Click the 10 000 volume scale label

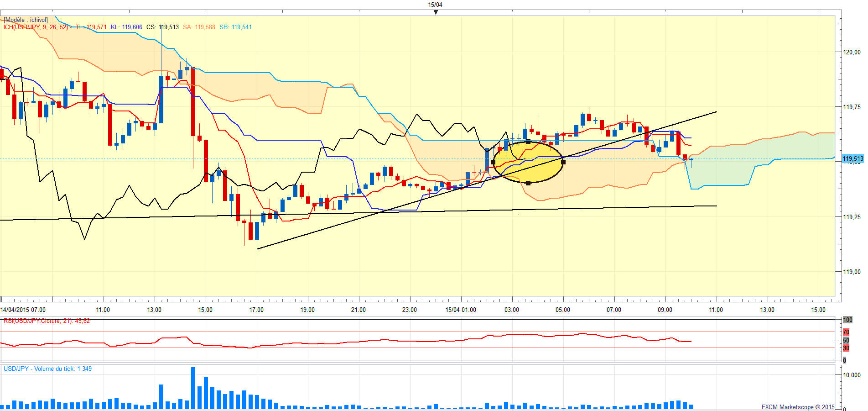click(852, 375)
